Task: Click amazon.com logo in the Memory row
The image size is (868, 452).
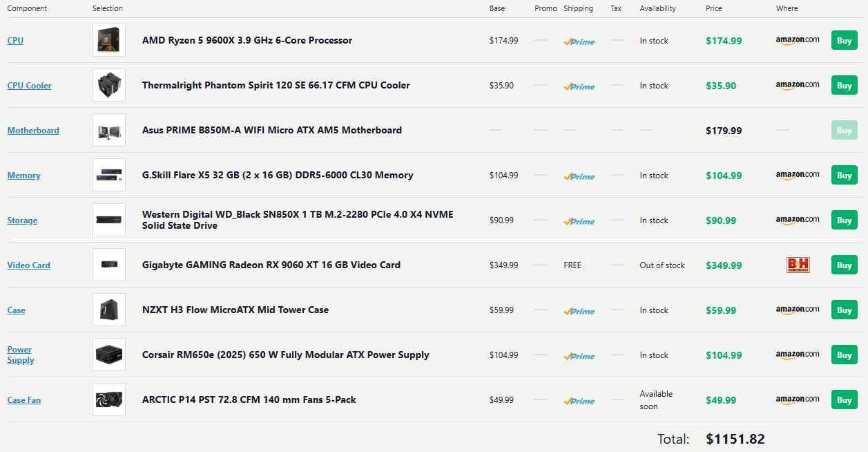Action: [798, 175]
